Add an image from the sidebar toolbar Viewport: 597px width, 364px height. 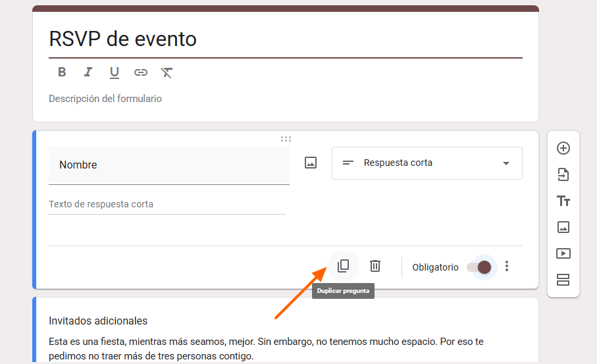pyautogui.click(x=563, y=227)
